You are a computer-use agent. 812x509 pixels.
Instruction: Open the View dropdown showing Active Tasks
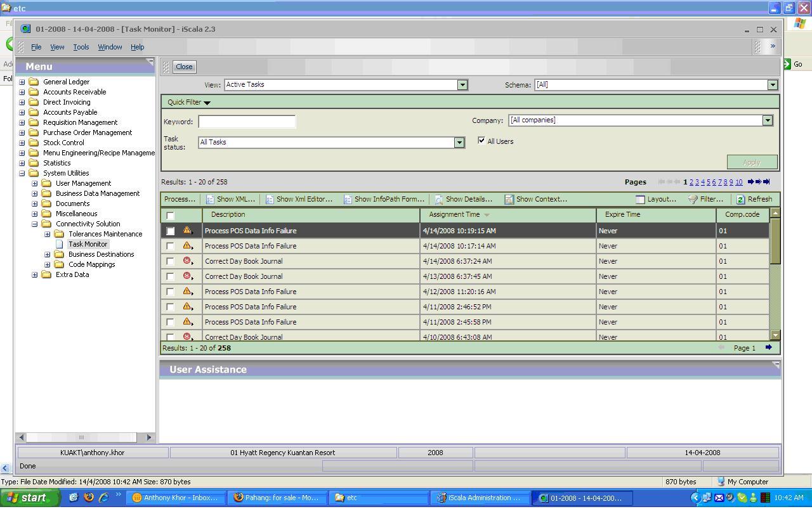[462, 84]
